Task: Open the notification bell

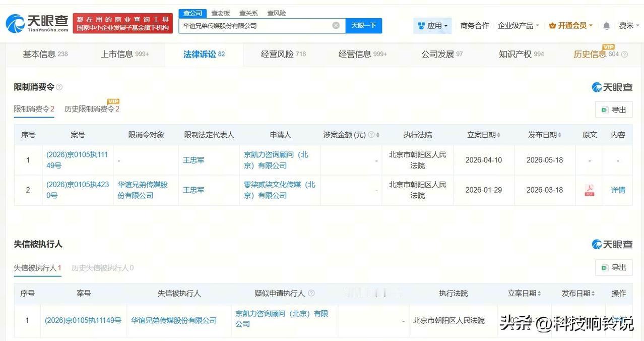Action: click(x=607, y=26)
